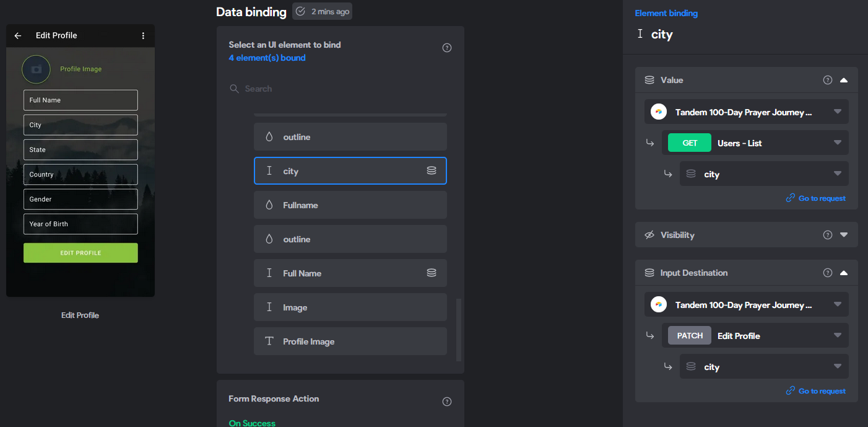Image resolution: width=868 pixels, height=427 pixels.
Task: Open help for Value section
Action: coord(828,80)
